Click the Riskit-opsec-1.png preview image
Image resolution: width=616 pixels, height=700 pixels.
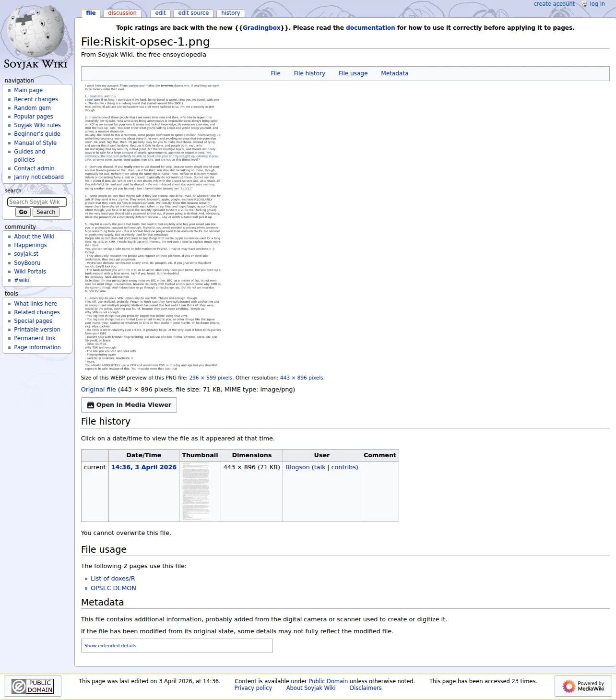(152, 227)
